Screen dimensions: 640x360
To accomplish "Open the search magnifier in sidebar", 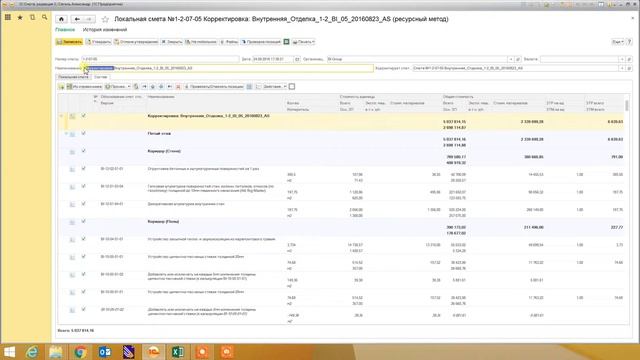I will pos(44,18).
